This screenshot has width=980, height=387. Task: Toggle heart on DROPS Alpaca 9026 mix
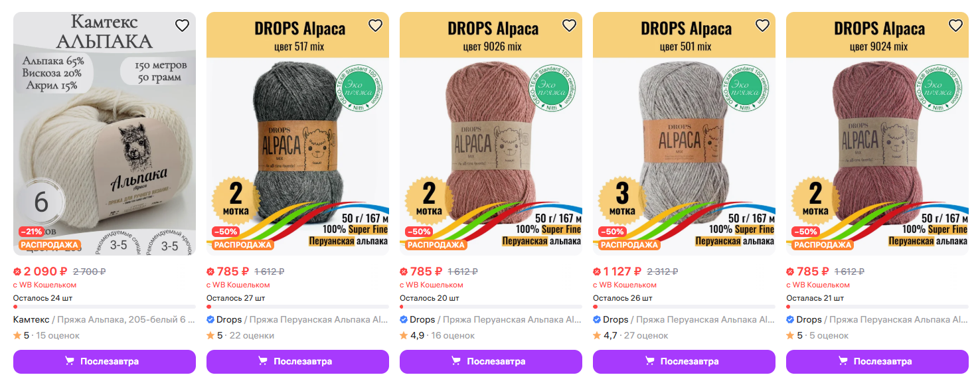coord(569,26)
